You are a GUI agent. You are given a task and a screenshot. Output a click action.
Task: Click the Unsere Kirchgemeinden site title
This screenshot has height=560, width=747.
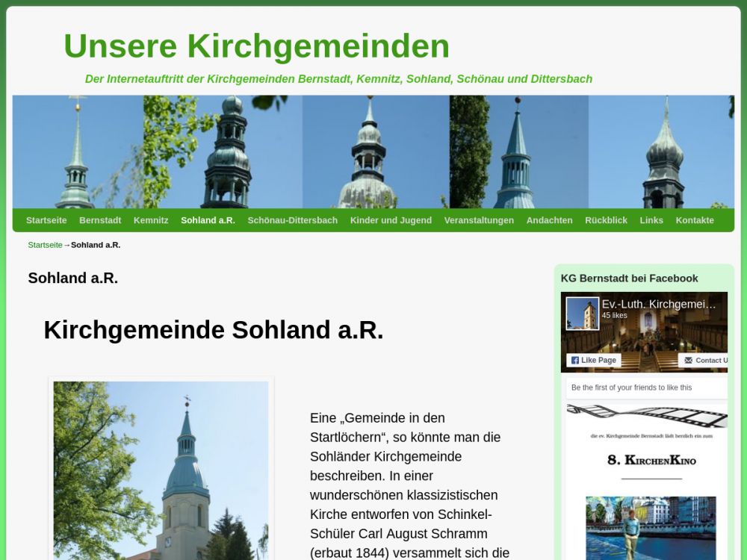pos(256,46)
